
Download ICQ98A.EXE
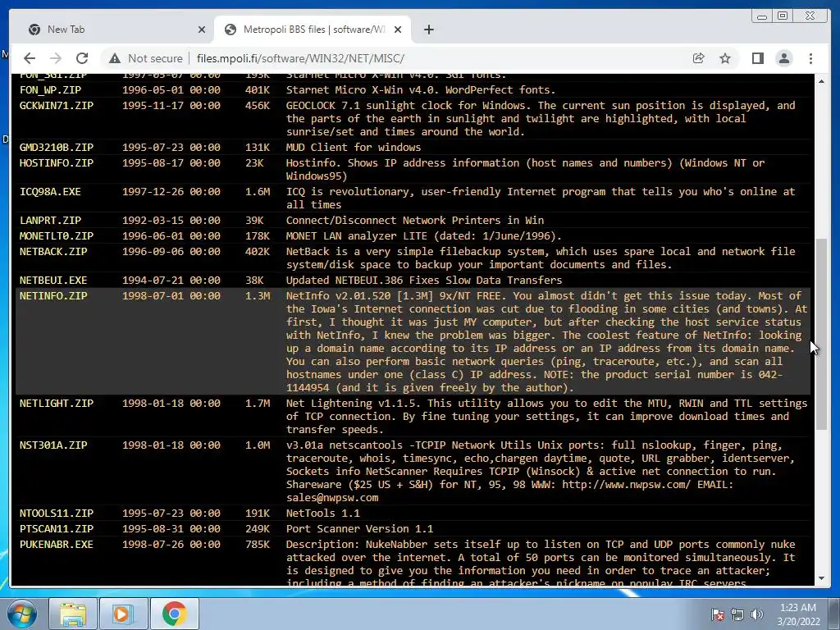click(50, 192)
